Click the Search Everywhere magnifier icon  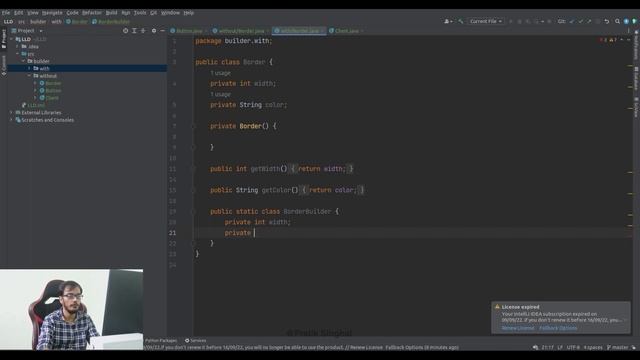pyautogui.click(x=617, y=21)
